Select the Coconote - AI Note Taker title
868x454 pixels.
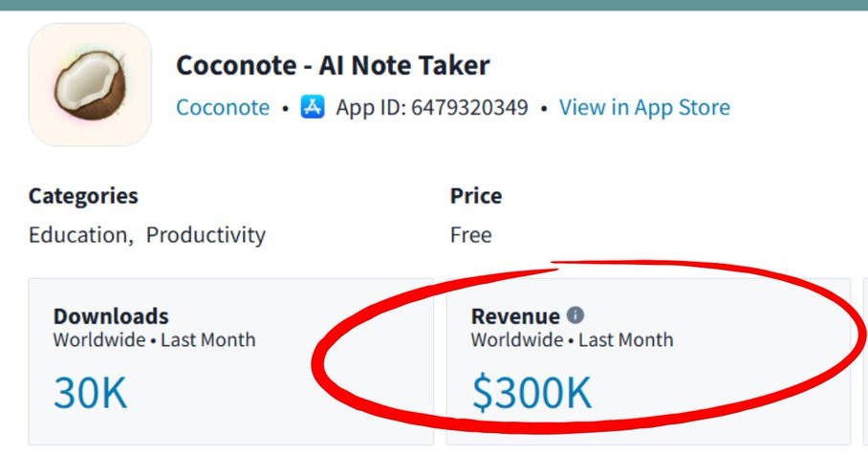click(333, 65)
